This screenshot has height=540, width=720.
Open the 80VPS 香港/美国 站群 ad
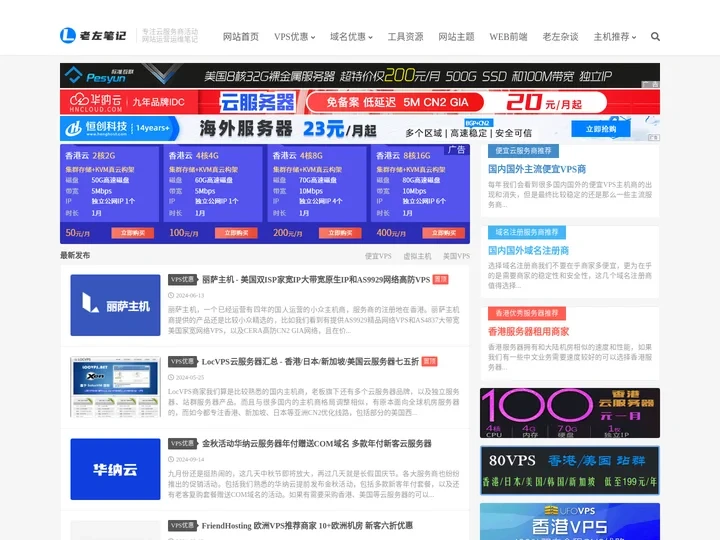[570, 470]
